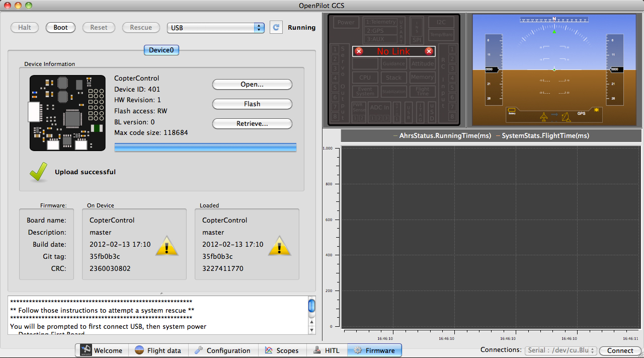Click the Flash button

252,104
